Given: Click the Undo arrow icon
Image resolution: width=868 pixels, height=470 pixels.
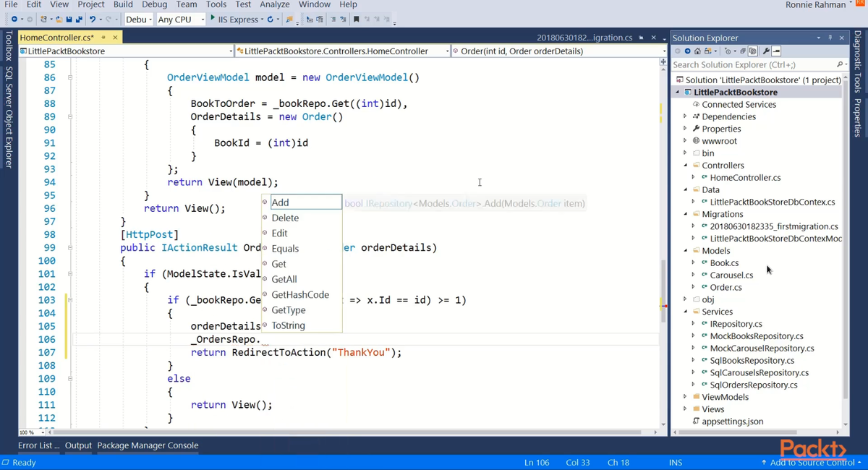Looking at the screenshot, I should point(93,20).
